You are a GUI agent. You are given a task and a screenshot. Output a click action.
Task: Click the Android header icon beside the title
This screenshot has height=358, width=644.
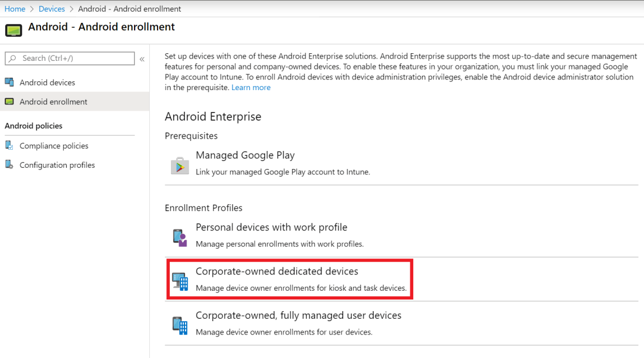click(13, 29)
